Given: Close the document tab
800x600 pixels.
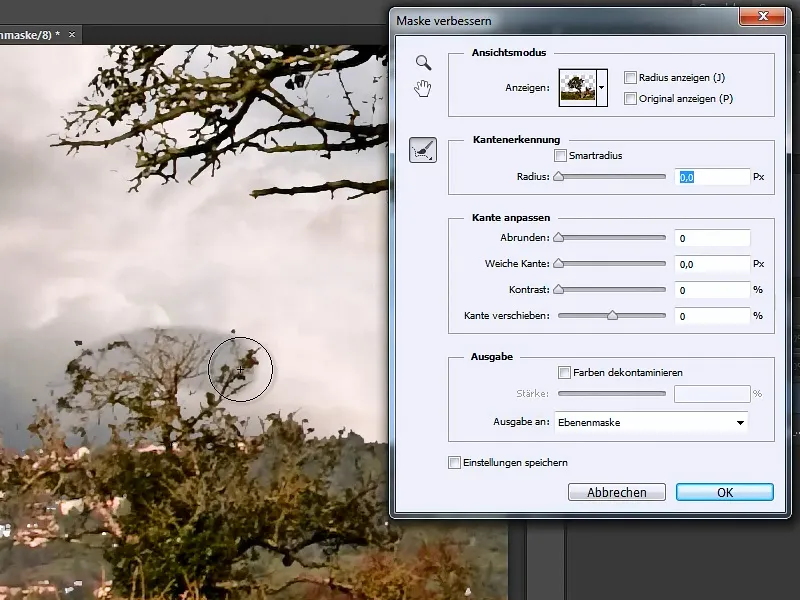Looking at the screenshot, I should (x=72, y=34).
